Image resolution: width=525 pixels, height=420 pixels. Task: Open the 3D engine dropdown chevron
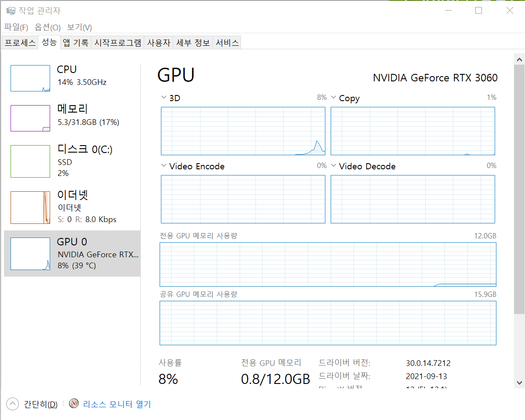point(164,98)
